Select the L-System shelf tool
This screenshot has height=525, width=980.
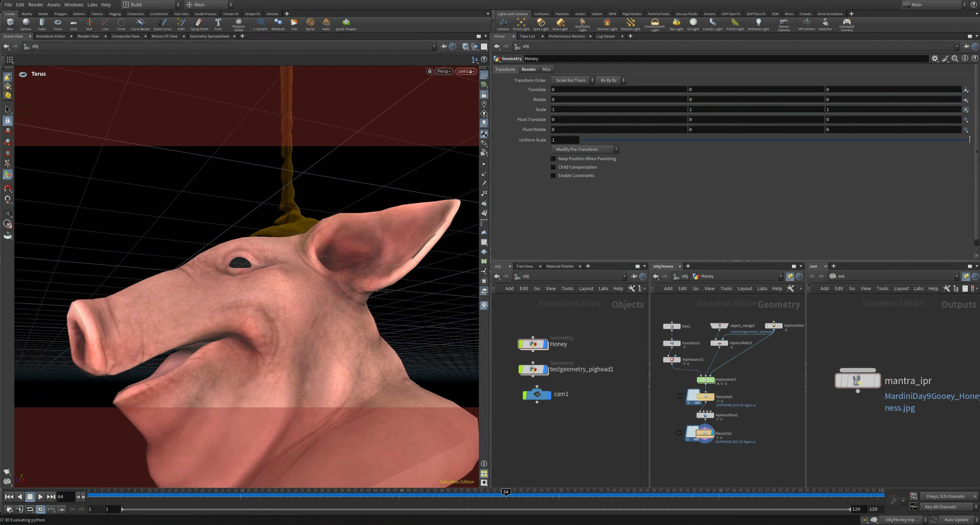click(x=260, y=24)
